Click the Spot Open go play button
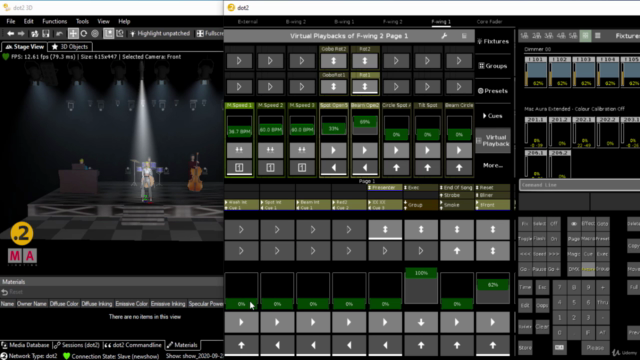This screenshot has width=640, height=360. click(333, 150)
